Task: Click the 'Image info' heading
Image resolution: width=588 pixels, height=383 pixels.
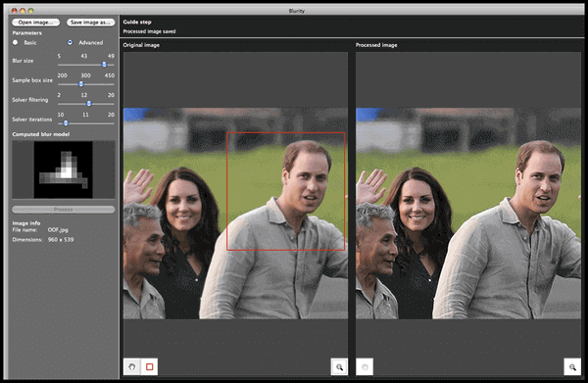Action: (x=26, y=223)
